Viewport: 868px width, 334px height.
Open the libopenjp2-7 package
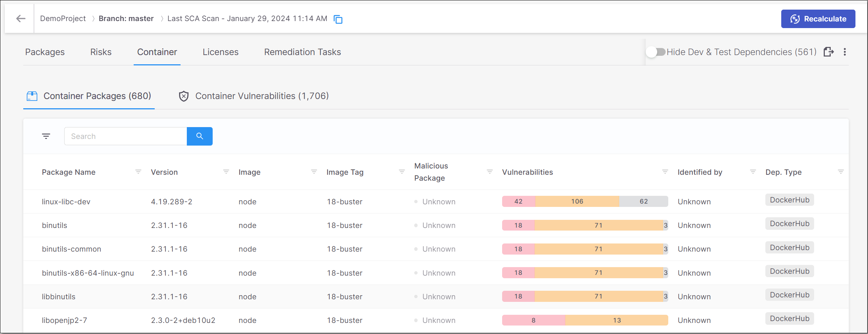[x=64, y=320]
